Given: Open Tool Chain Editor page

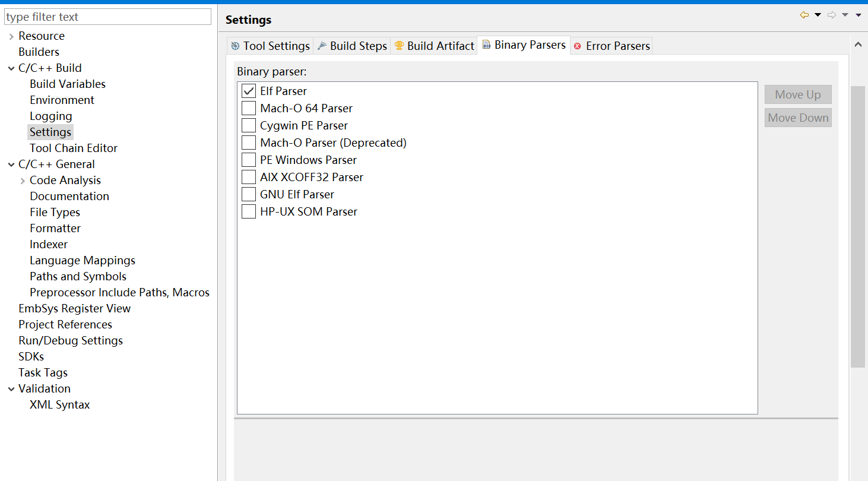Looking at the screenshot, I should (x=74, y=148).
